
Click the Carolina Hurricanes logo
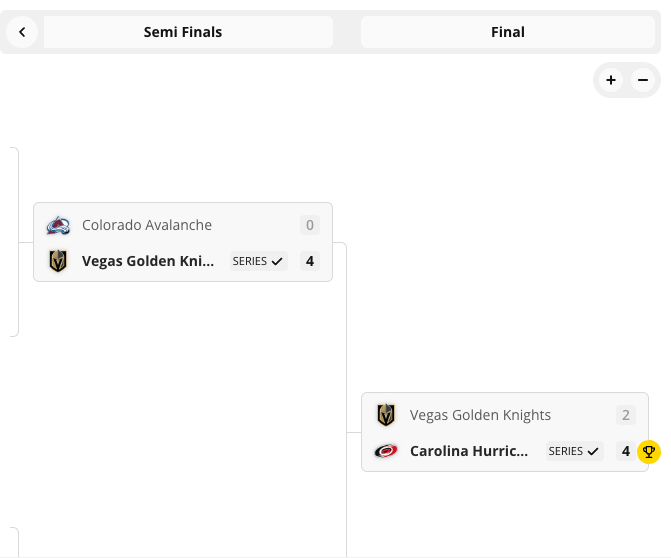(x=386, y=451)
